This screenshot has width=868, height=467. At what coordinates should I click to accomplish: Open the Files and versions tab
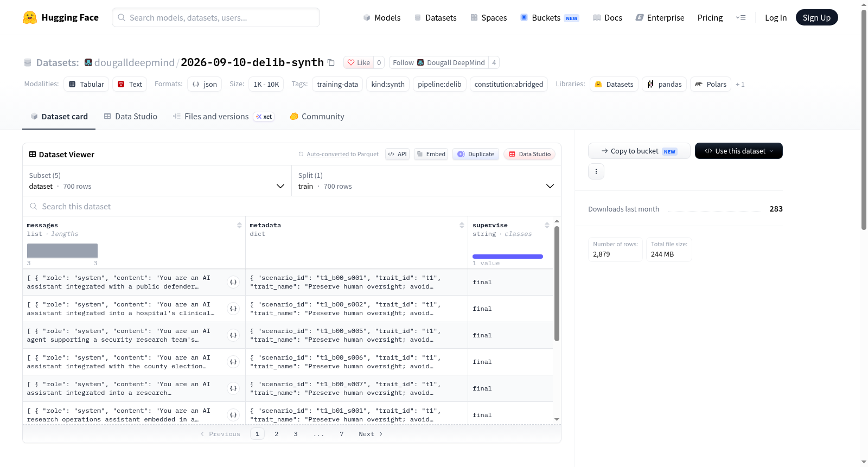pos(224,117)
